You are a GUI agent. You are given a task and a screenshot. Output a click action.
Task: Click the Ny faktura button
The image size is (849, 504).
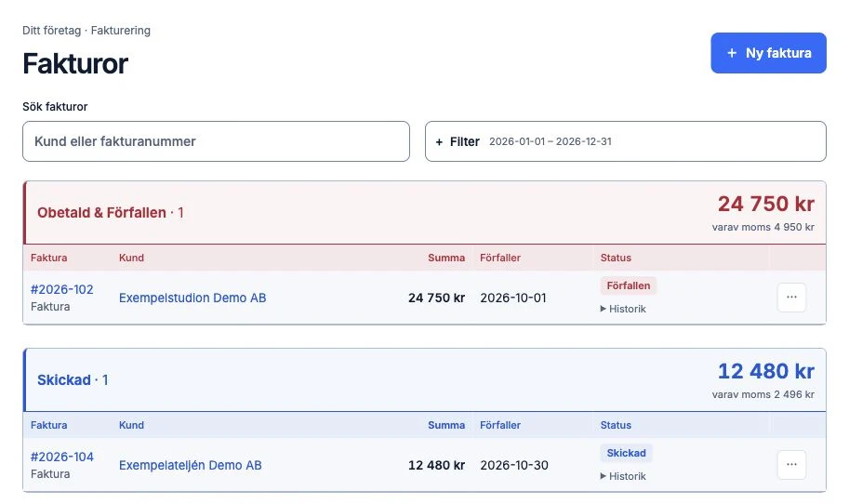[768, 53]
